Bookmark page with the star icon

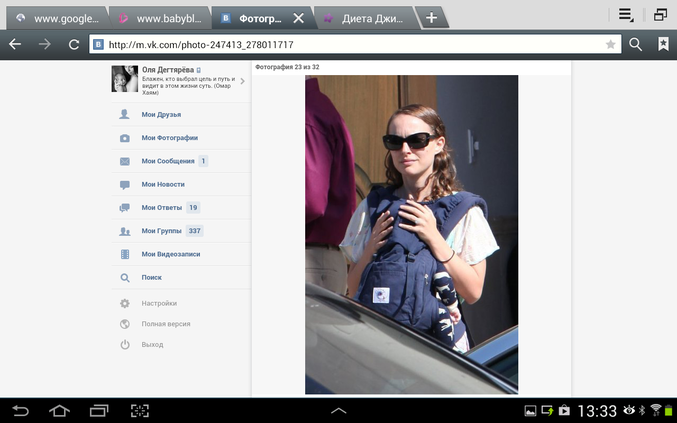coord(610,44)
